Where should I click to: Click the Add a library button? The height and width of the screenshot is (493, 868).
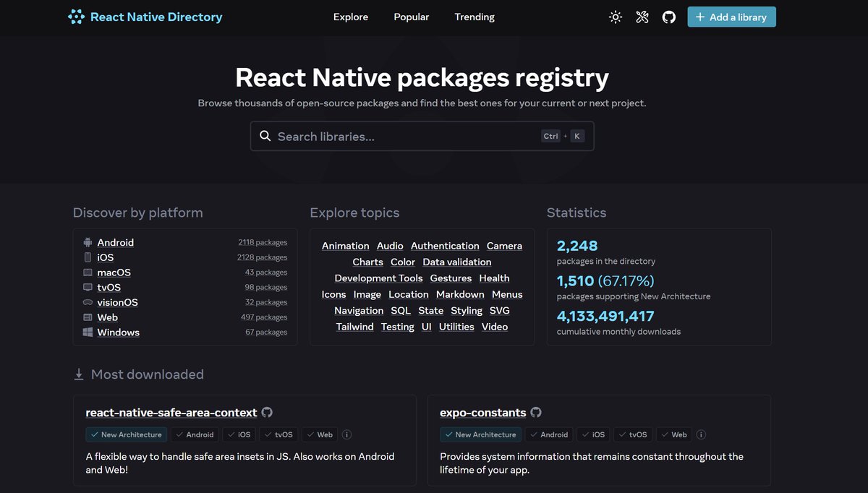731,17
